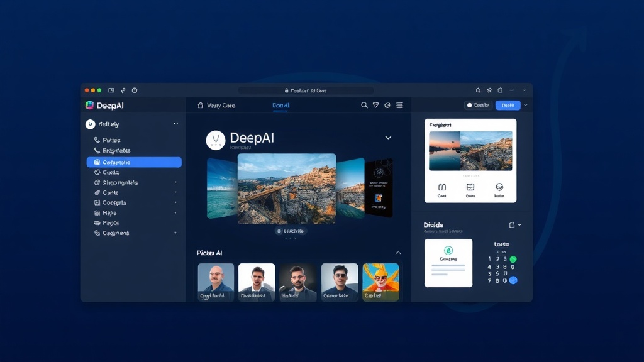This screenshot has width=644, height=362.
Task: Click the wallet icon under the right panel image
Action: pos(441,187)
